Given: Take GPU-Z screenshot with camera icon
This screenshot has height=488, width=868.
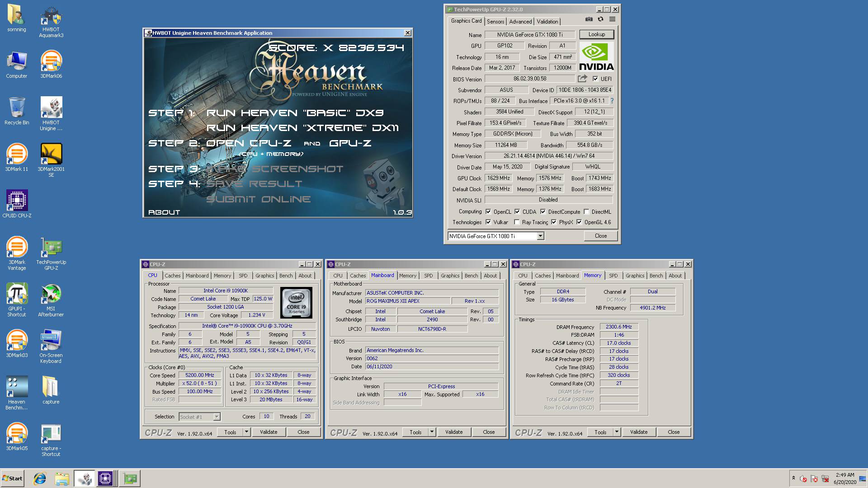Looking at the screenshot, I should (589, 19).
